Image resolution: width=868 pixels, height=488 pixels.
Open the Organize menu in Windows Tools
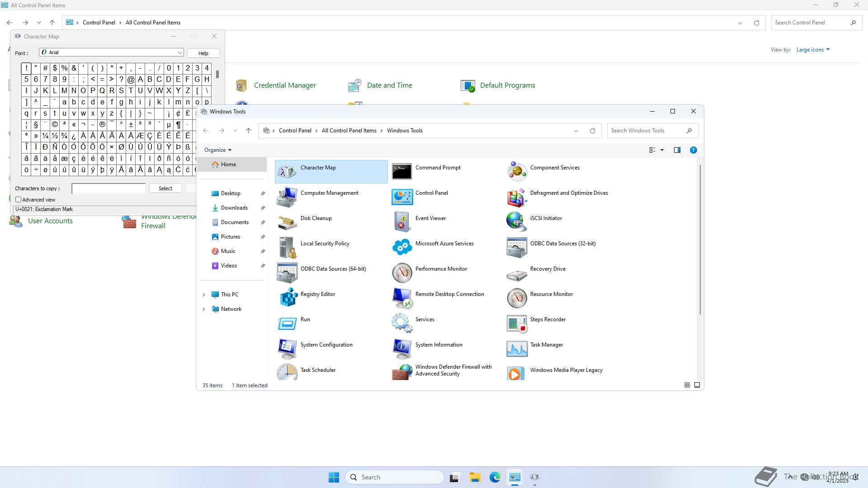(x=218, y=150)
